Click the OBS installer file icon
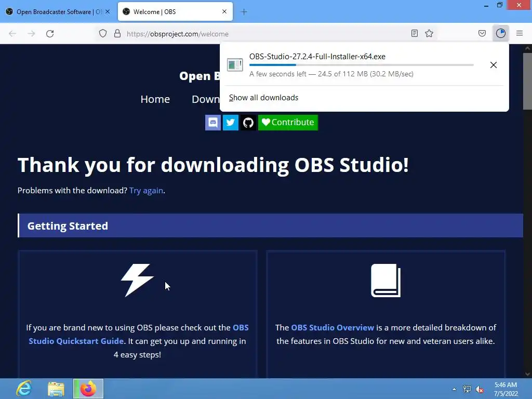 point(235,64)
